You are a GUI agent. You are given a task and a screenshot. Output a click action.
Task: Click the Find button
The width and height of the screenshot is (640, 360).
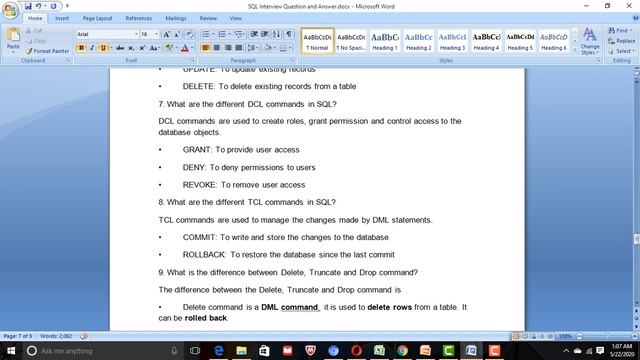(620, 31)
